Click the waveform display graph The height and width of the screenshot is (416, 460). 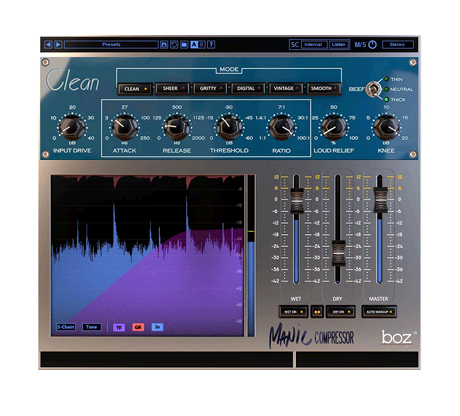148,255
